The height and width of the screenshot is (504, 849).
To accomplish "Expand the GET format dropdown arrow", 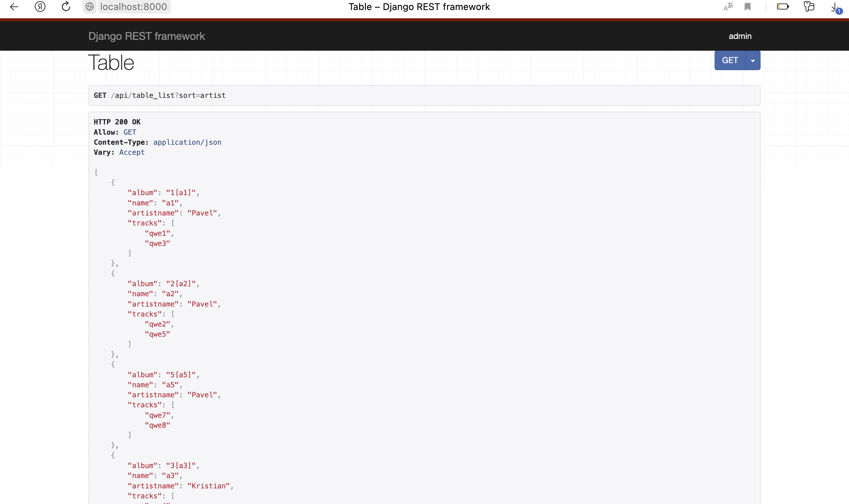I will [x=753, y=60].
